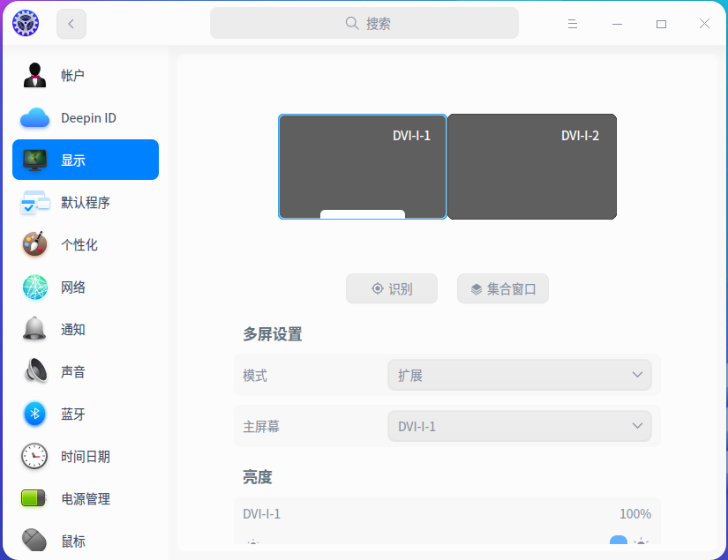
Task: Select 网络 label in sidebar
Action: point(73,287)
